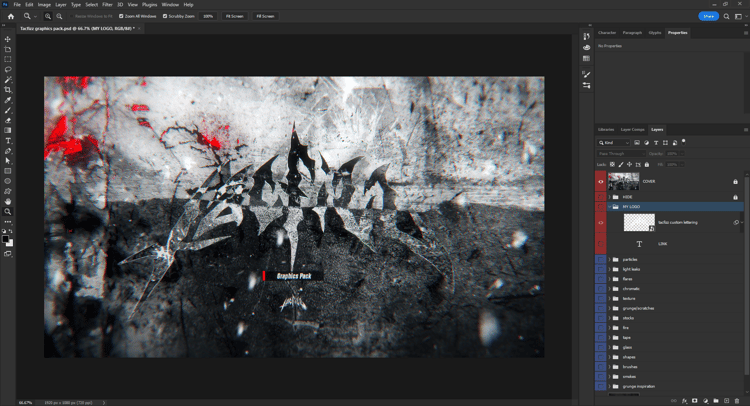Select the Move tool
This screenshot has height=406, width=750.
click(x=8, y=39)
